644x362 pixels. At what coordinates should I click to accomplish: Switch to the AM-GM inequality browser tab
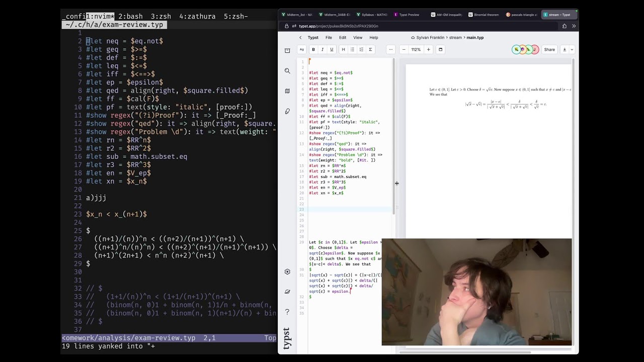coord(446,15)
